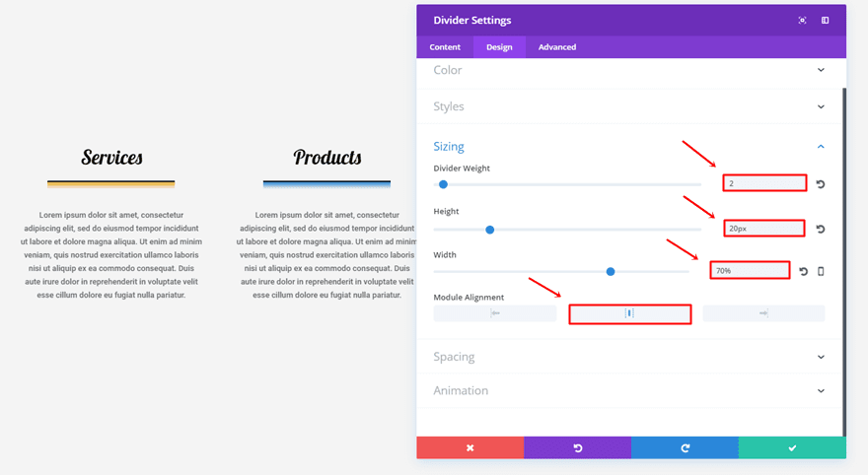This screenshot has width=868, height=475.
Task: Set module alignment to left
Action: 495,313
